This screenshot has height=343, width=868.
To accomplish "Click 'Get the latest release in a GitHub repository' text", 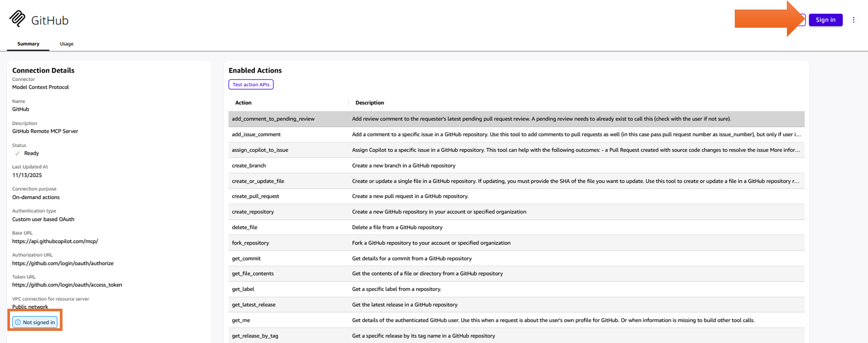I will pyautogui.click(x=404, y=305).
